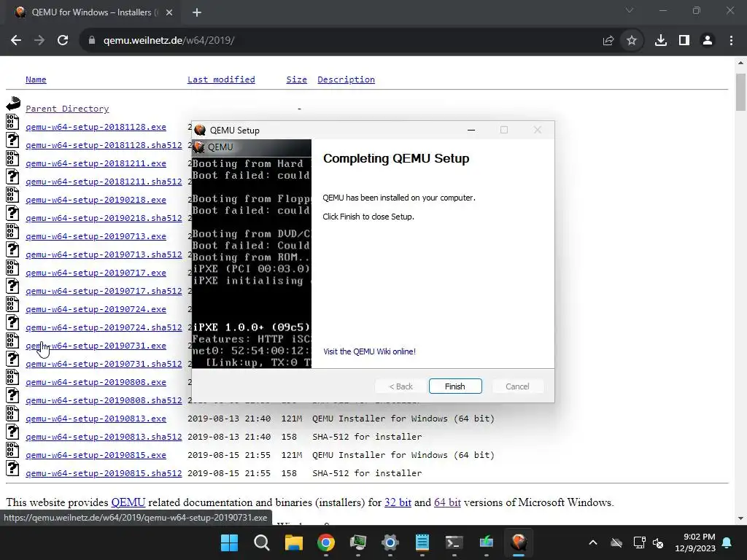Viewport: 747px width, 560px height.
Task: Bookmark this page with the star icon
Action: 631,41
